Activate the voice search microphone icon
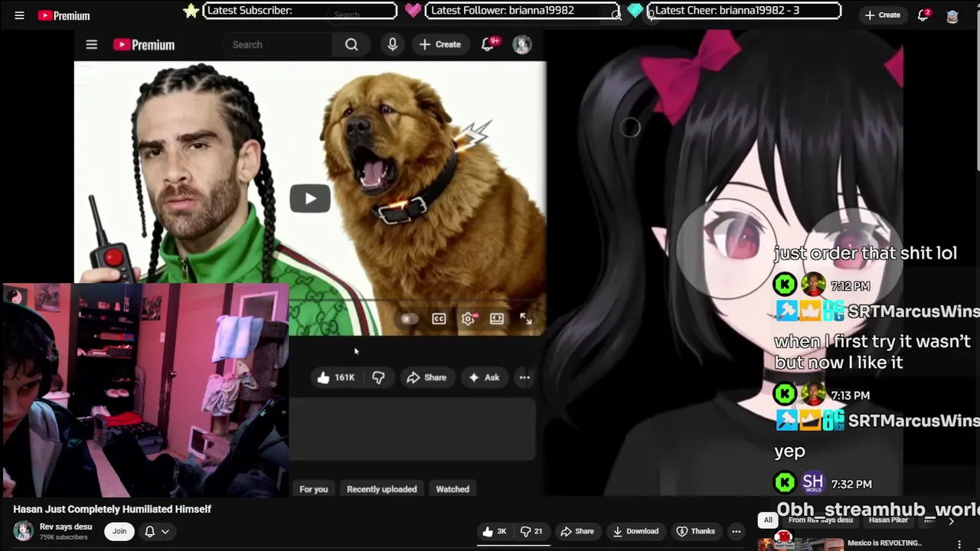 click(392, 44)
